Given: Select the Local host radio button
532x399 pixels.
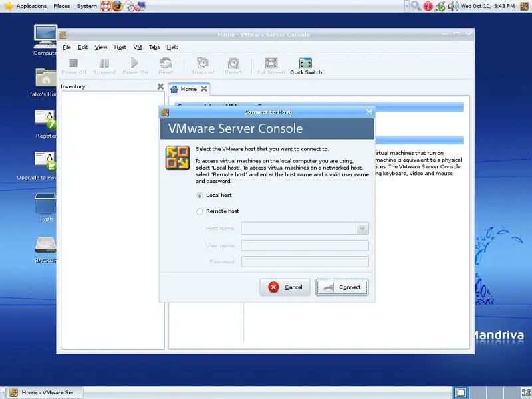Looking at the screenshot, I should click(x=199, y=196).
